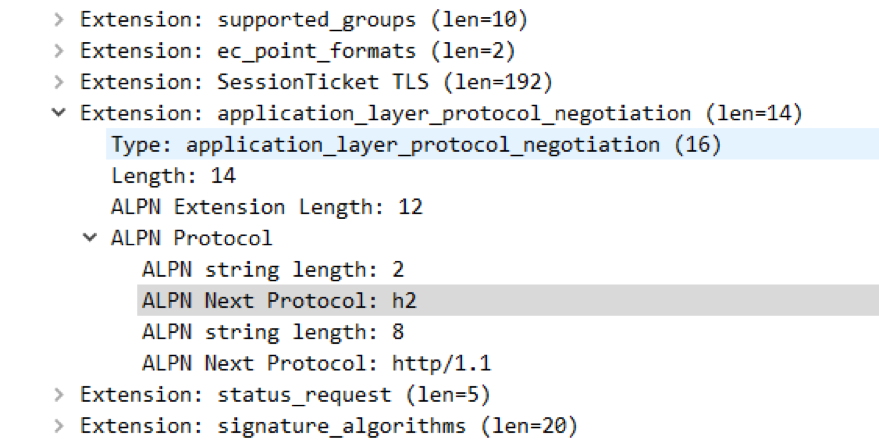Viewport: 879px width, 447px height.
Task: Expand the ec_point_formats extension
Action: pos(59,51)
